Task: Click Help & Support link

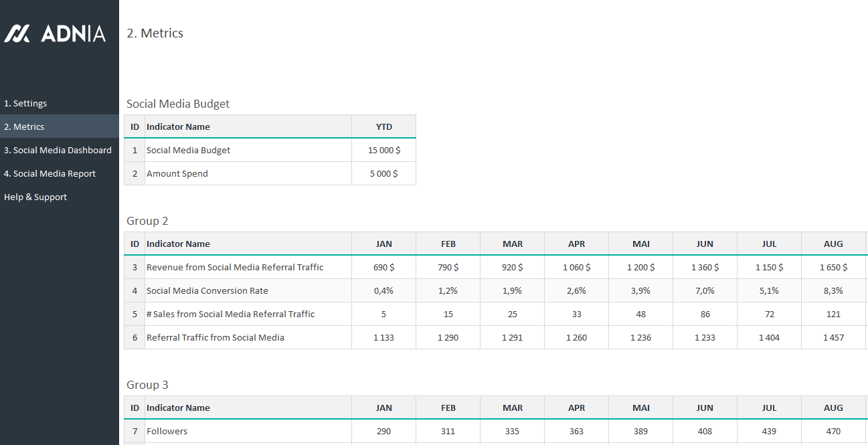Action: point(35,197)
